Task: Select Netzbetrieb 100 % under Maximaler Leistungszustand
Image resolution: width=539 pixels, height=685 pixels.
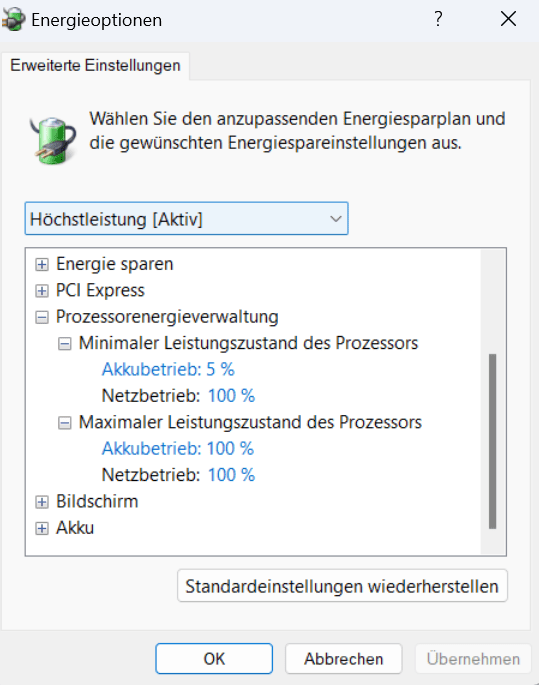Action: coord(178,475)
